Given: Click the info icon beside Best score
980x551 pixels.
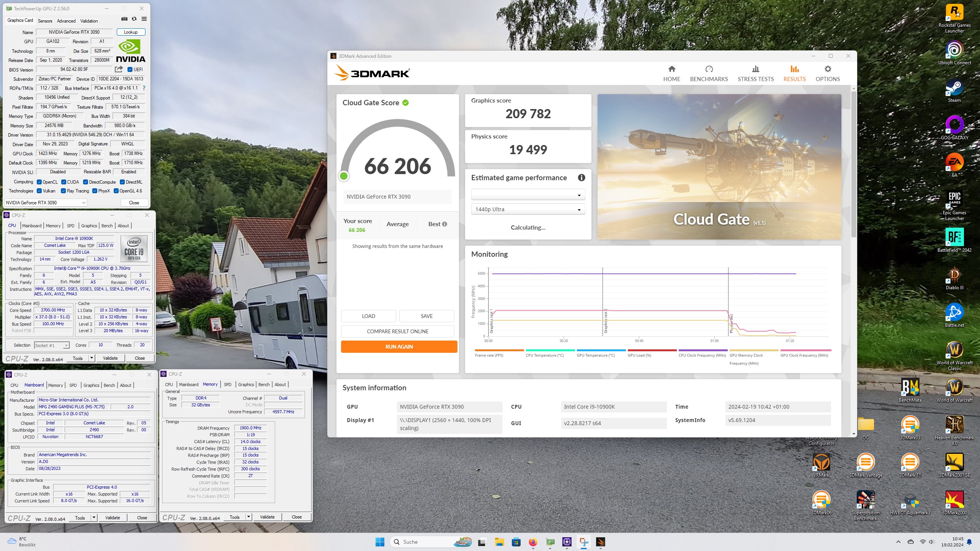Looking at the screenshot, I should click(444, 224).
